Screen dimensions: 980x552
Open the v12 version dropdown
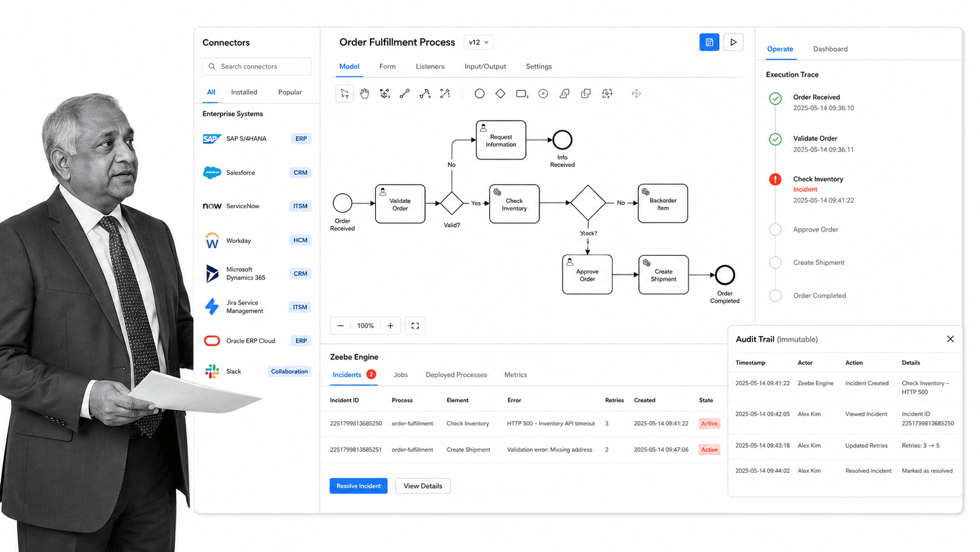coord(478,42)
